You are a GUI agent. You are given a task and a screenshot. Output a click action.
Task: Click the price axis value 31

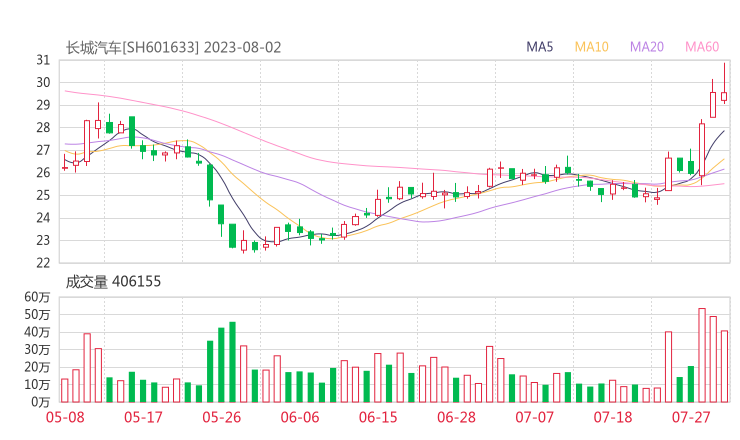pyautogui.click(x=43, y=60)
